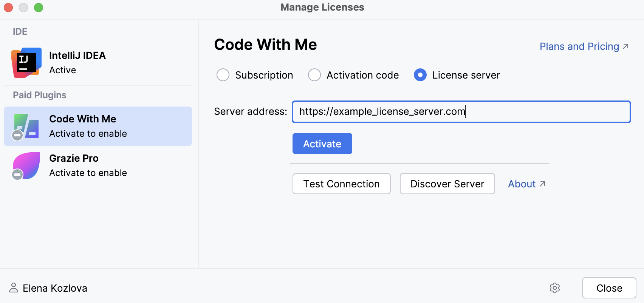This screenshot has width=644, height=303.
Task: Click the external arrow beside About
Action: click(x=542, y=184)
